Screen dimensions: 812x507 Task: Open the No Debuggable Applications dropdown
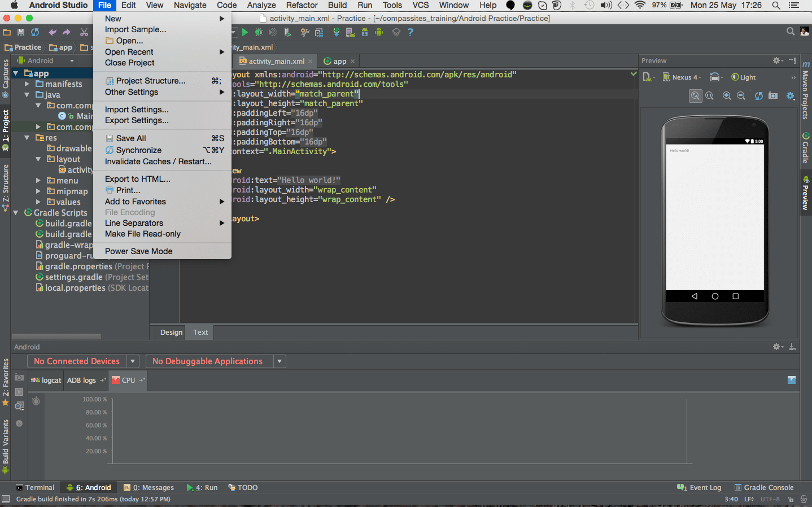pyautogui.click(x=216, y=361)
